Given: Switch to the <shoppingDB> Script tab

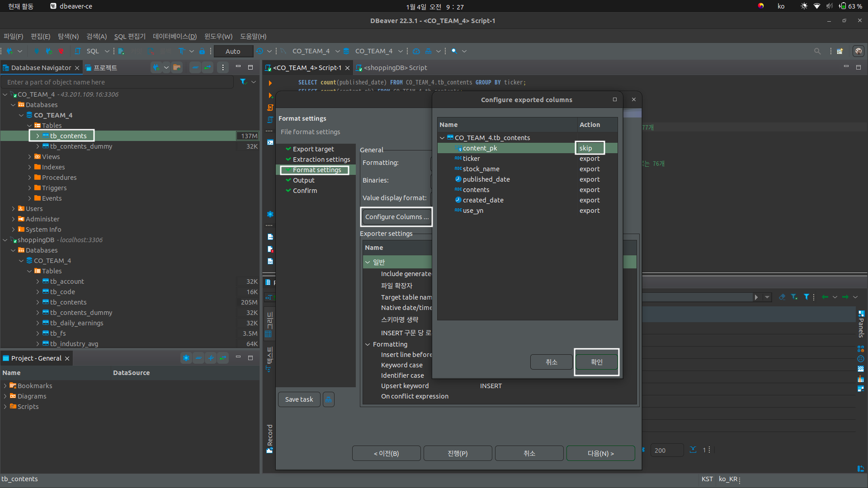Looking at the screenshot, I should (x=395, y=68).
